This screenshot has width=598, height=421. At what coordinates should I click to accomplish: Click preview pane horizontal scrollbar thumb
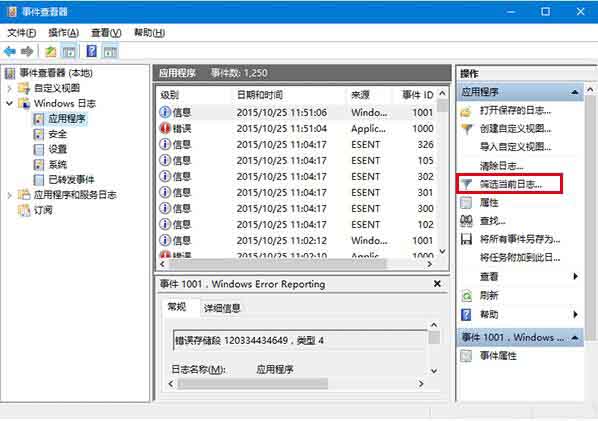click(x=253, y=384)
